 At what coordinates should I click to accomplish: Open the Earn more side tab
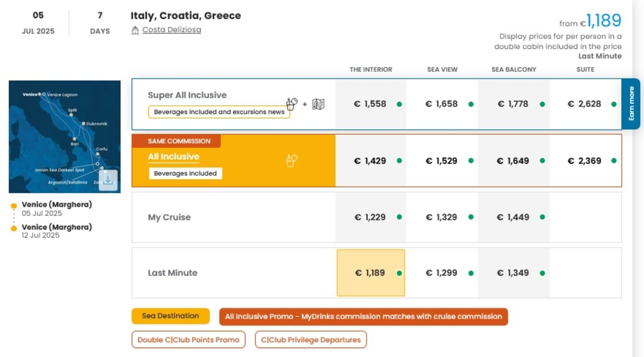[x=631, y=104]
